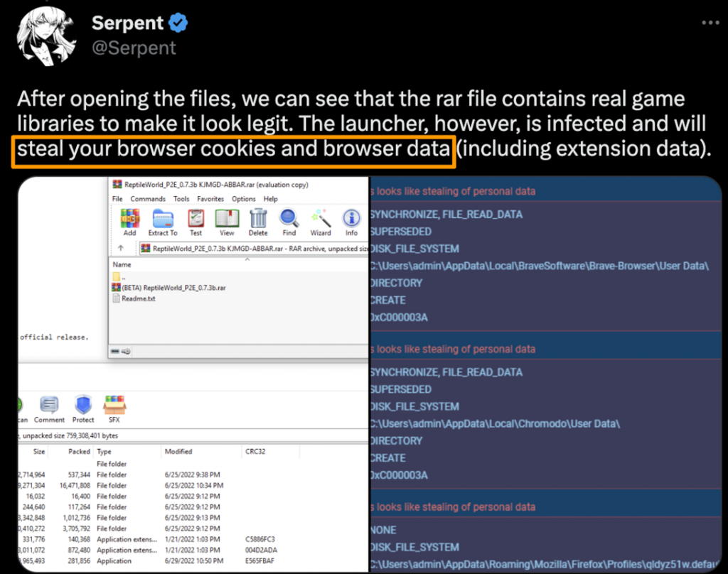Open the WinRAR Tools menu
Screen dimensions: 728x574
click(181, 199)
